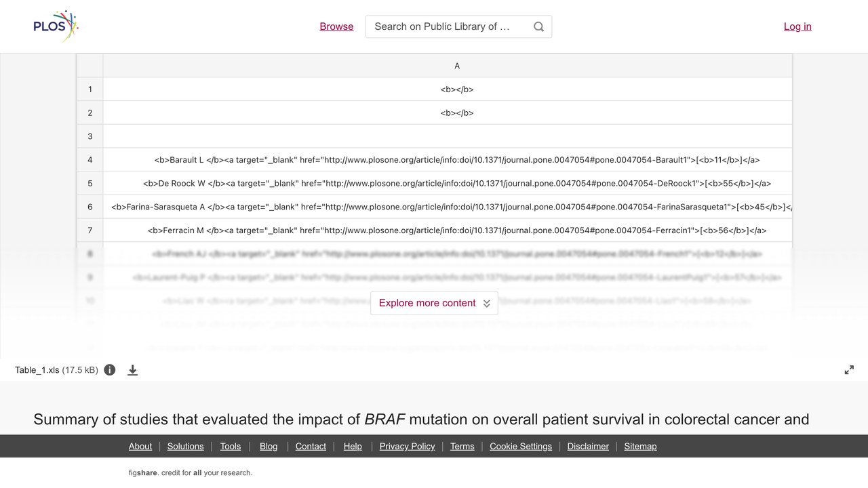Open the Help footer link
868x488 pixels.
[353, 446]
